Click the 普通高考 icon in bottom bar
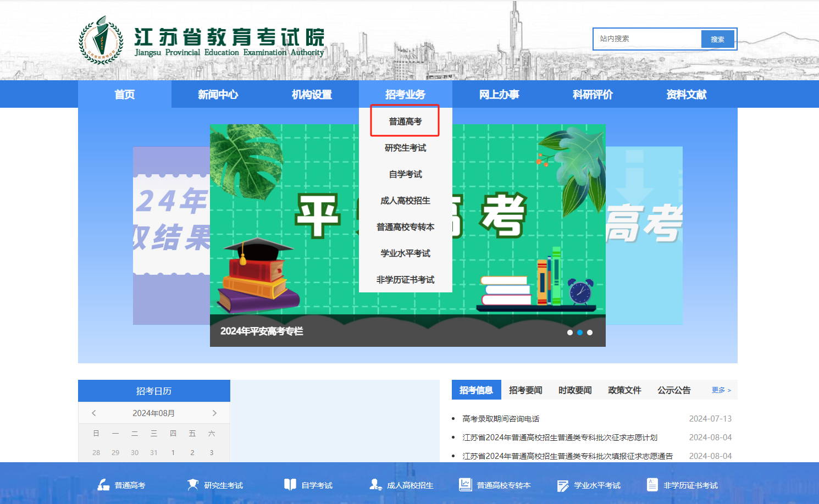The image size is (819, 504). pyautogui.click(x=103, y=485)
